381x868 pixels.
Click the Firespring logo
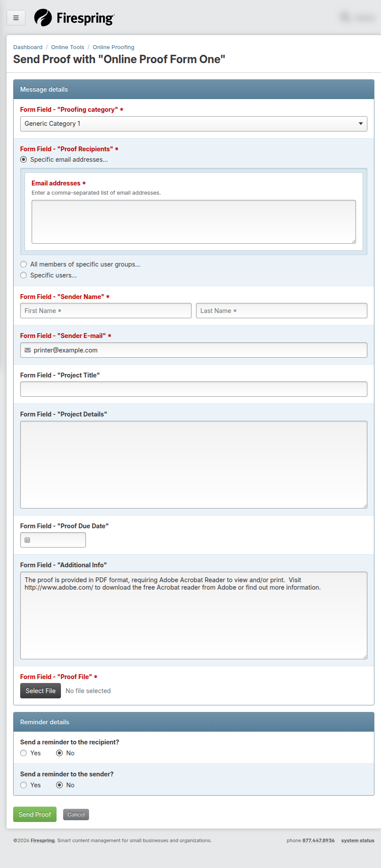point(74,18)
